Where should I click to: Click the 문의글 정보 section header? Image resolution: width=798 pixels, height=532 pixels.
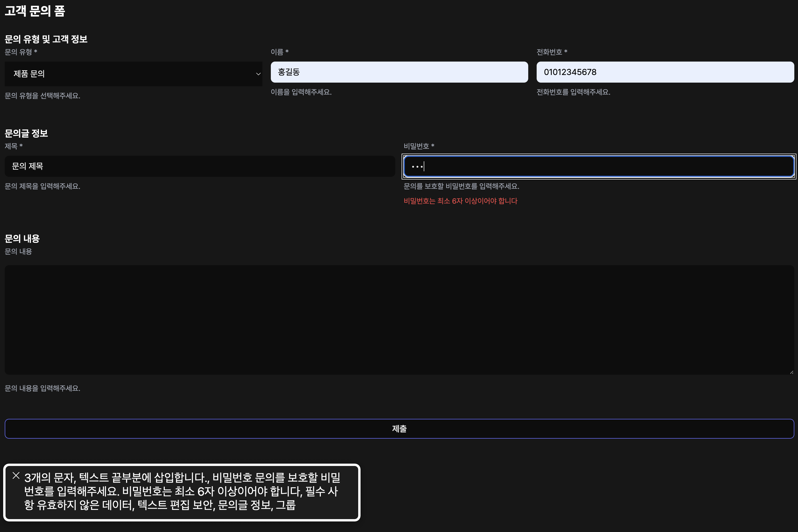26,133
